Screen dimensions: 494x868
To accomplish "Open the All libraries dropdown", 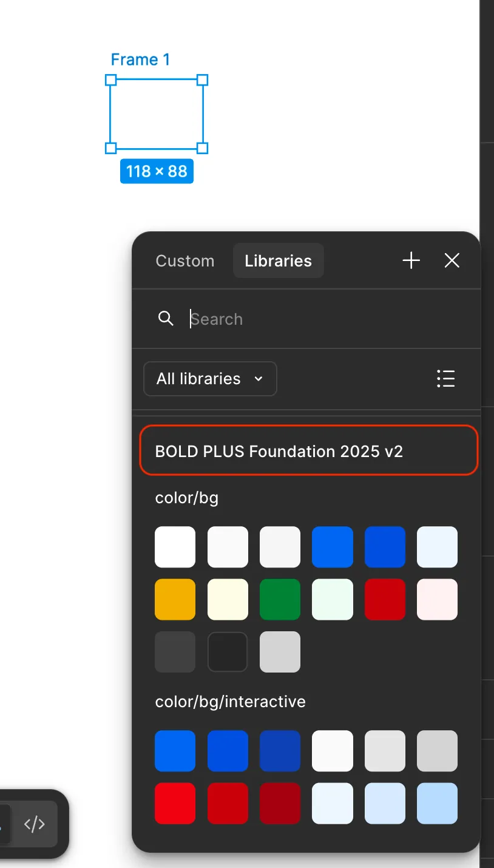I will [x=210, y=379].
